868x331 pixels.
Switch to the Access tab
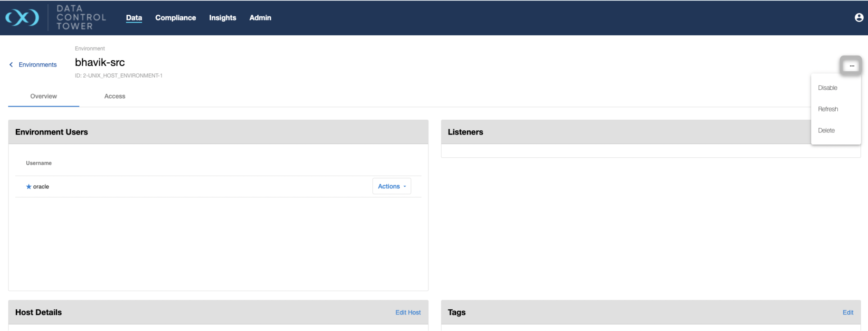pos(115,96)
